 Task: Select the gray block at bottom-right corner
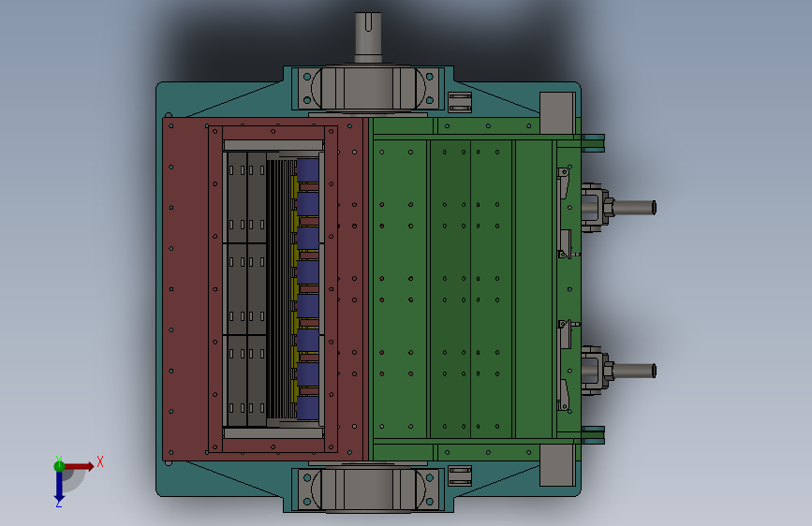point(557,465)
